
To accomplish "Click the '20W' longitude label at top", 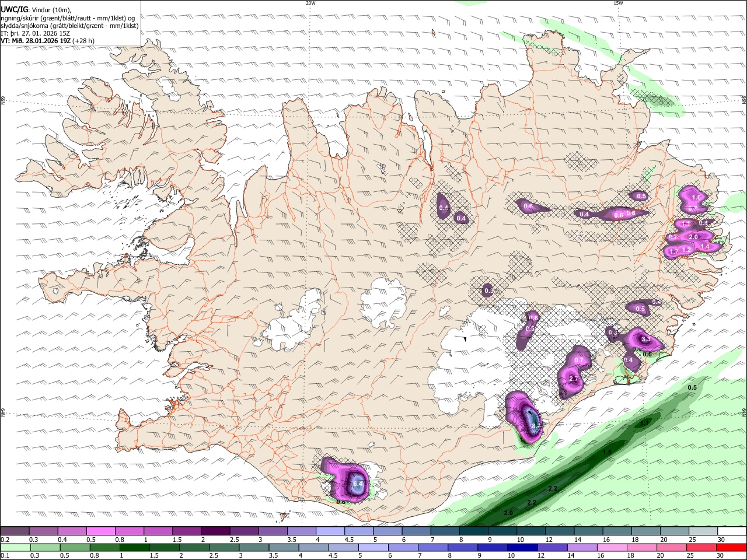I will (310, 3).
